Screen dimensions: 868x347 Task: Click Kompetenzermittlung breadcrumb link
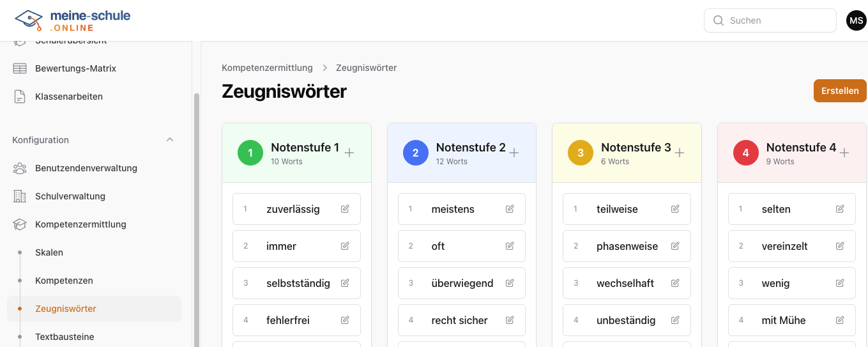tap(267, 68)
